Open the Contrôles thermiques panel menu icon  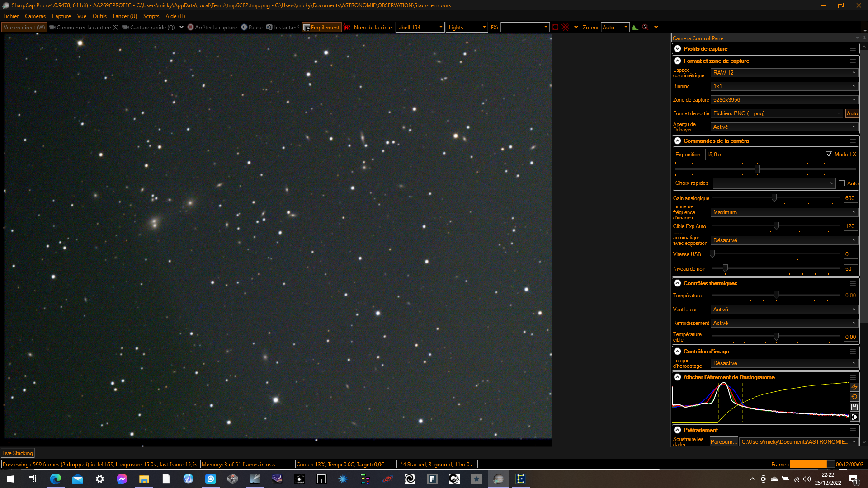(853, 283)
